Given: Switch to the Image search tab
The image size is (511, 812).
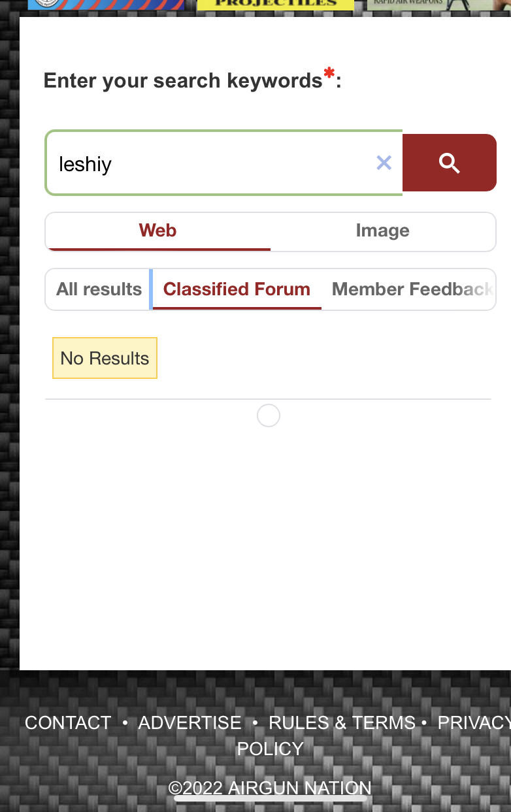Looking at the screenshot, I should pos(383,231).
